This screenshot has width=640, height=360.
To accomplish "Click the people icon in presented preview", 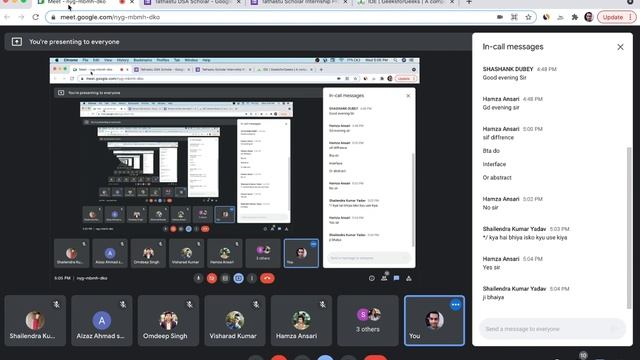I will click(384, 278).
